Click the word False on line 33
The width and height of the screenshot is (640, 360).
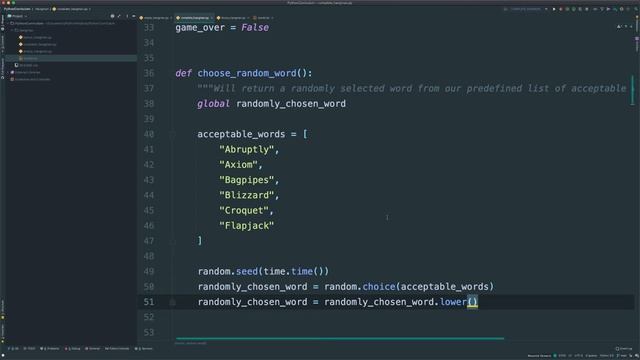click(255, 27)
